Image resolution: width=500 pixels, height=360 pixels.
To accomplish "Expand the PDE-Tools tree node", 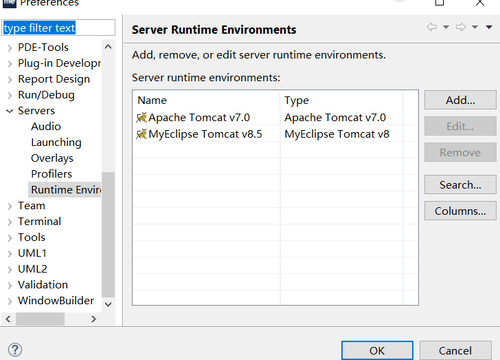I will (10, 48).
